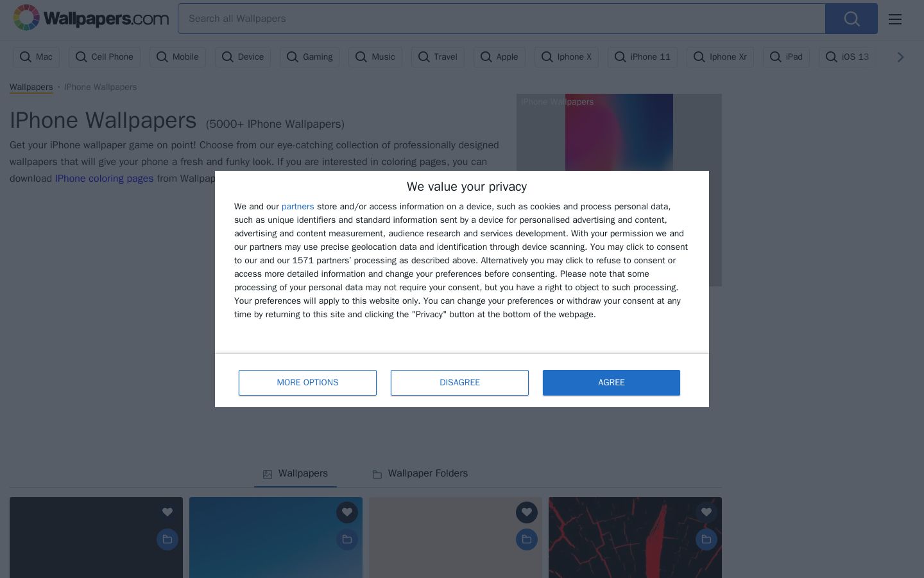Click AGREE in privacy dialog

(x=612, y=383)
